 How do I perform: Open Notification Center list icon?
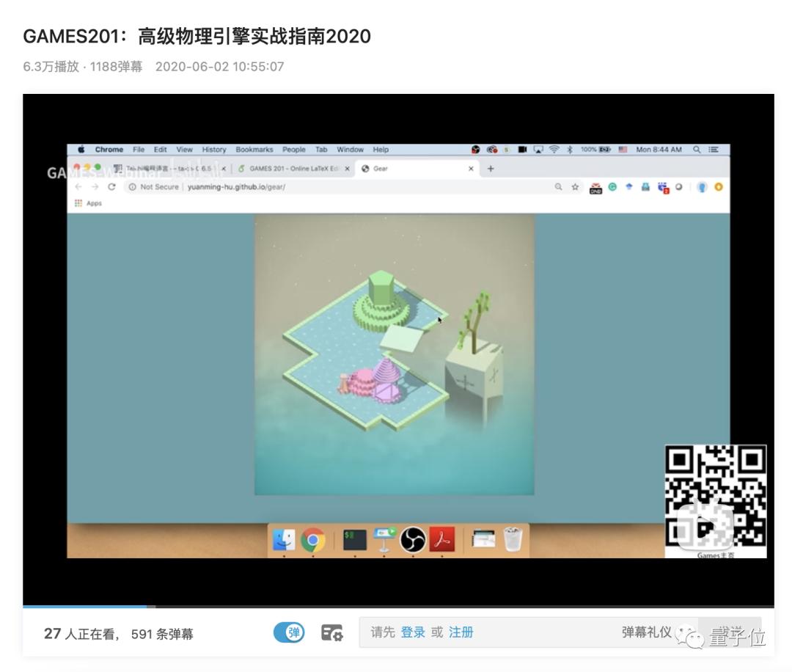[714, 150]
